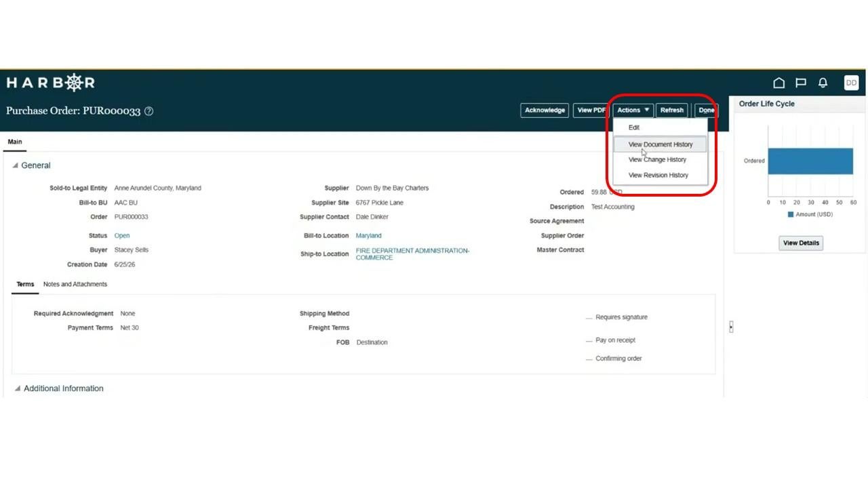This screenshot has width=868, height=488.
Task: Expand the Additional Information section
Action: pyautogui.click(x=18, y=389)
